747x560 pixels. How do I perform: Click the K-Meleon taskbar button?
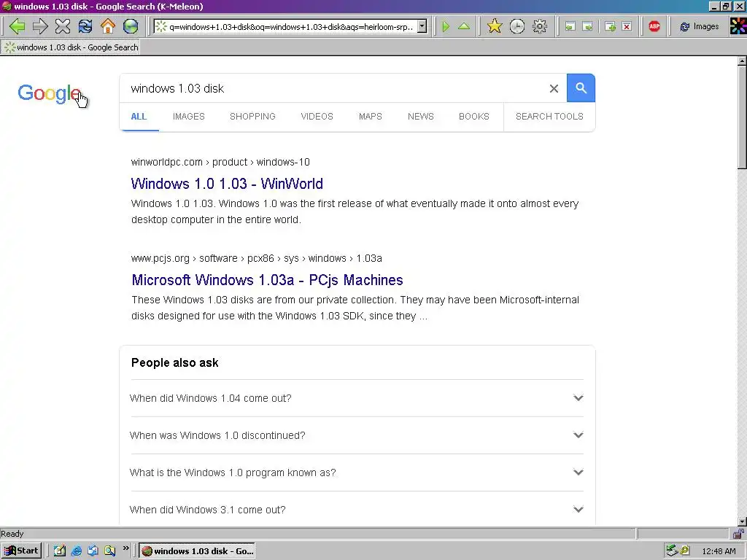197,551
